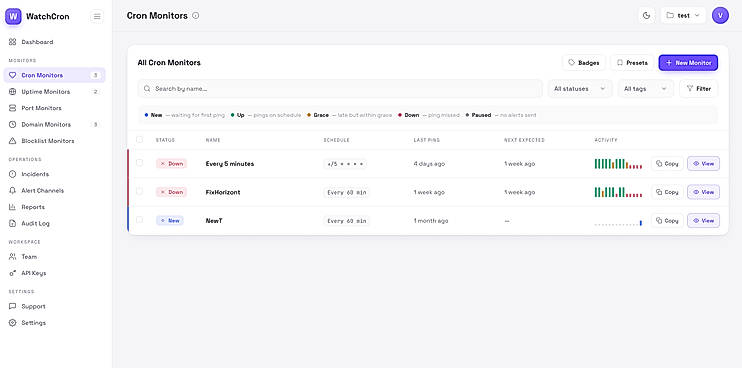This screenshot has height=368, width=742.
Task: Sort by the Schedule column header
Action: tap(336, 140)
